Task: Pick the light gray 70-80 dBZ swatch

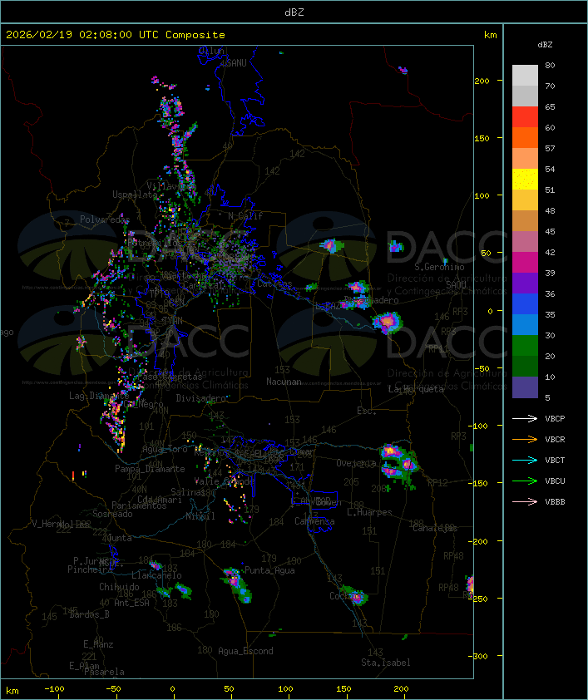Action: [525, 75]
